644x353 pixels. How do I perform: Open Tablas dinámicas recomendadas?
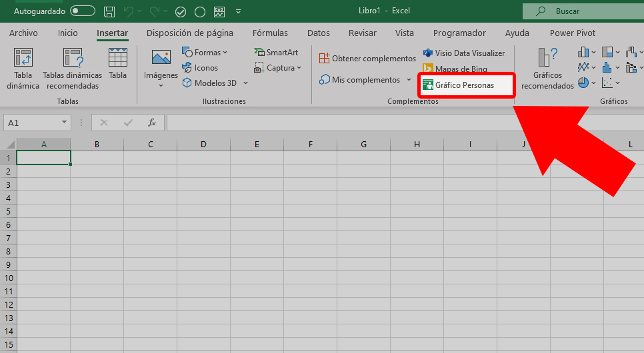coord(72,69)
